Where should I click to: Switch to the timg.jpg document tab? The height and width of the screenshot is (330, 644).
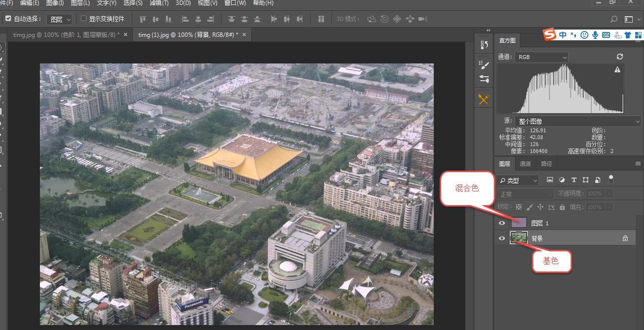point(66,34)
